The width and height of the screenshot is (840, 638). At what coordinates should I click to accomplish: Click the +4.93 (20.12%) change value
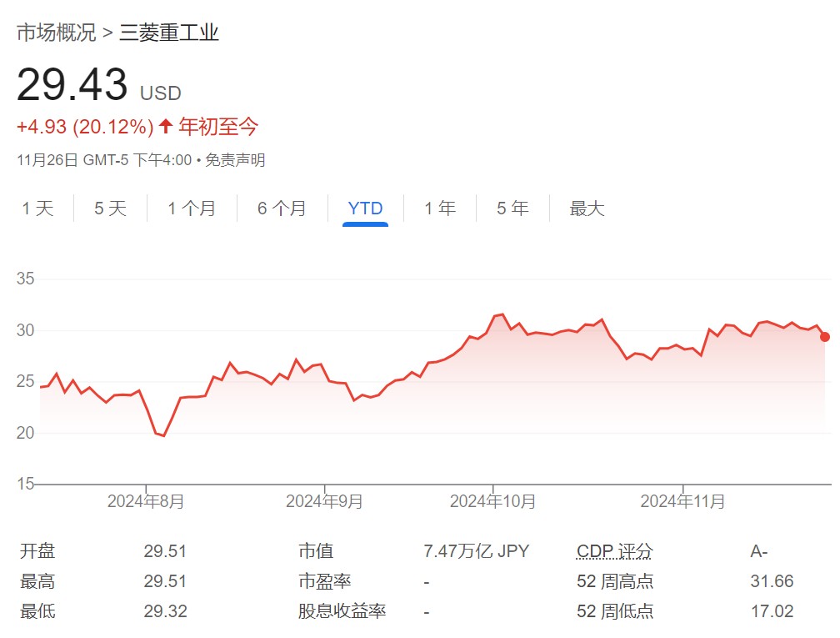[85, 127]
